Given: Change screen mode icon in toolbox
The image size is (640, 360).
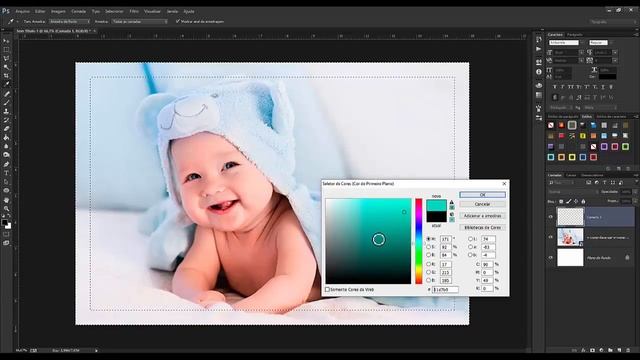Looking at the screenshot, I should tap(6, 243).
